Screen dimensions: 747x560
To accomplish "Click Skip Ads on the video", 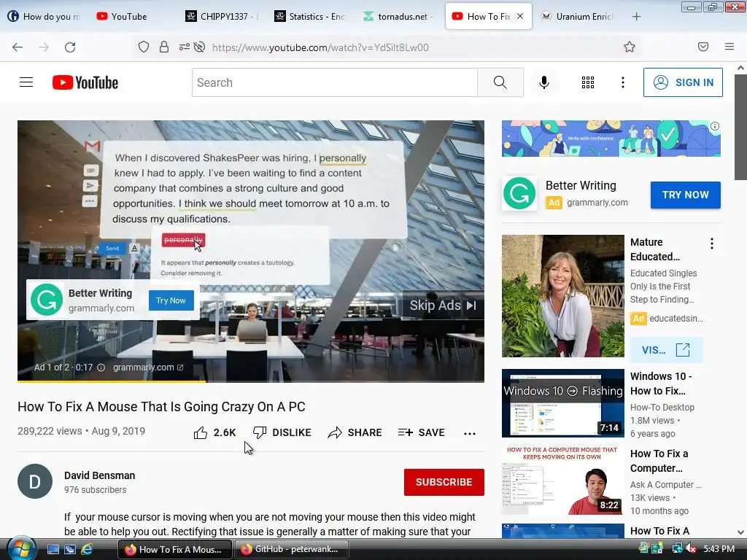I will (x=443, y=306).
